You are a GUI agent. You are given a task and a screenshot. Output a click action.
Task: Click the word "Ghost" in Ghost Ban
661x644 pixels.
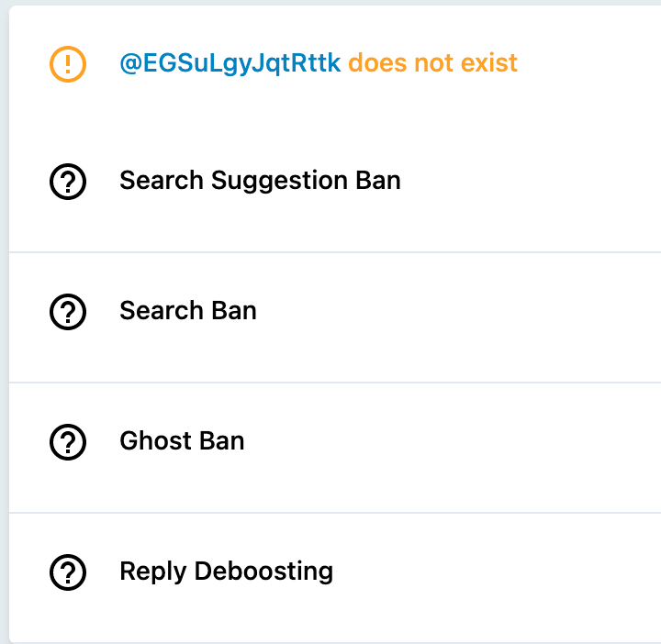coord(156,441)
